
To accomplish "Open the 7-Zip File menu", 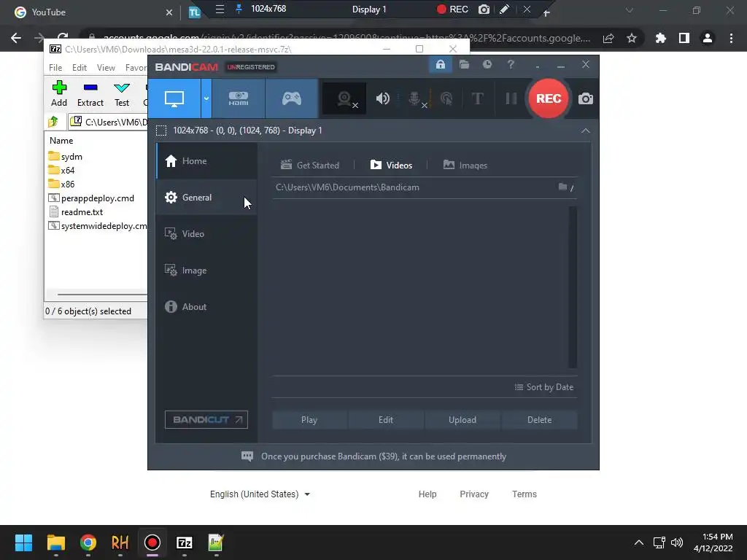I will (x=55, y=68).
